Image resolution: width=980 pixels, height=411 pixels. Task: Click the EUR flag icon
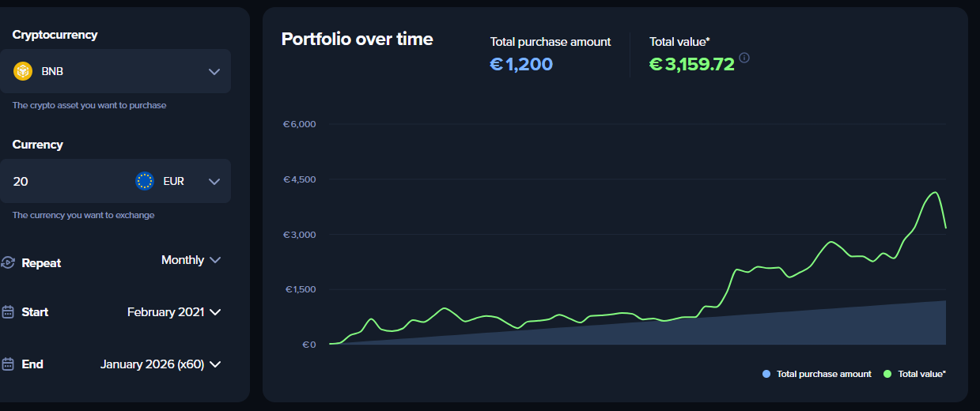[x=145, y=181]
